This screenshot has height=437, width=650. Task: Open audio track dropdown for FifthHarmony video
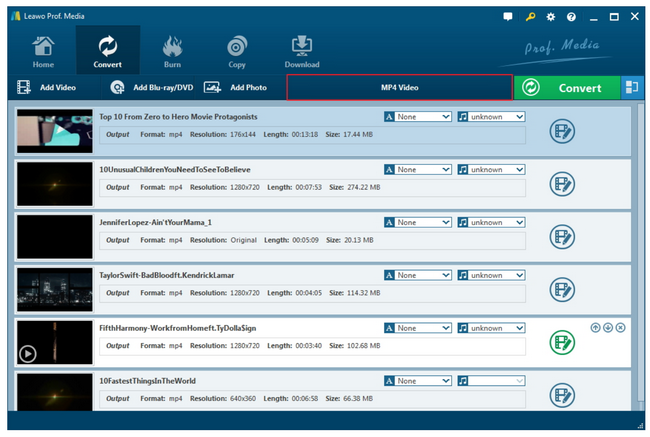click(491, 328)
